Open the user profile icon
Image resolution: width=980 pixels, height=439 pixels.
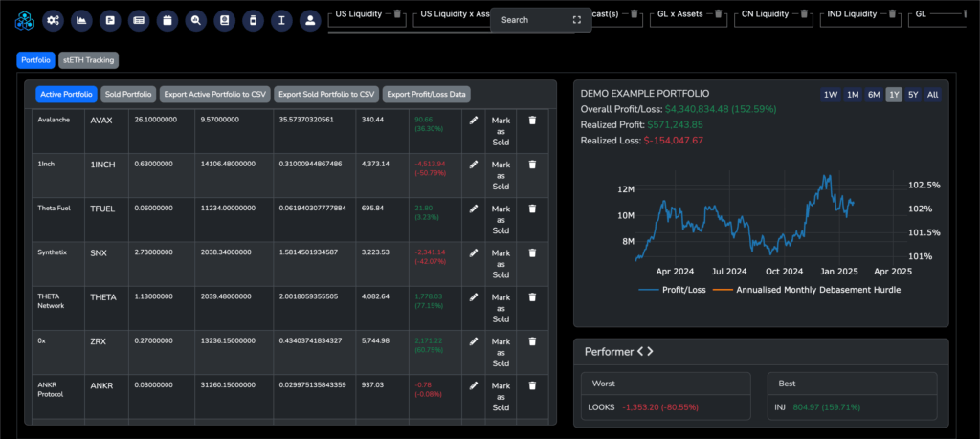[x=310, y=20]
